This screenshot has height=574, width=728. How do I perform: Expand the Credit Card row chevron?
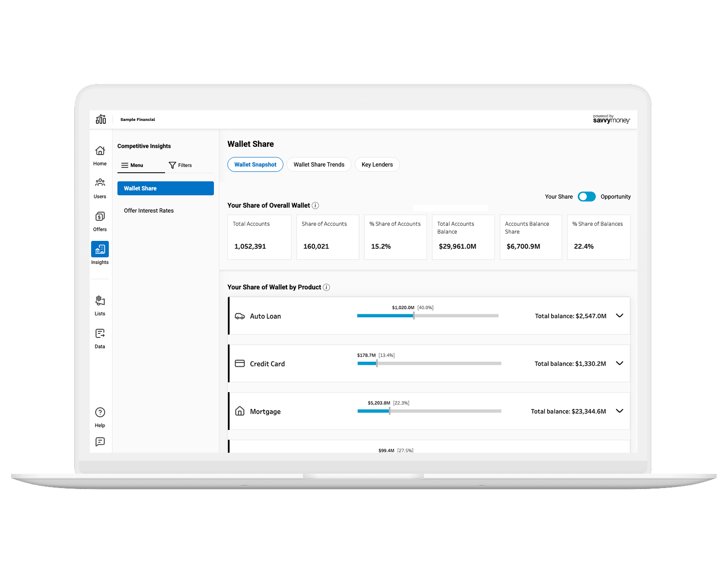[619, 363]
